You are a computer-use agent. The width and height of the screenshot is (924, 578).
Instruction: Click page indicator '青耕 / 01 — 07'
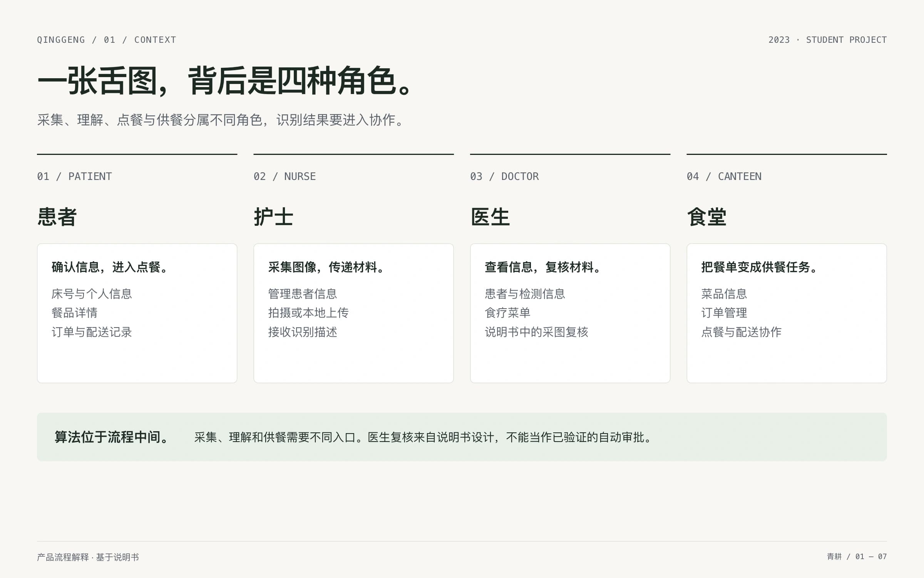857,556
